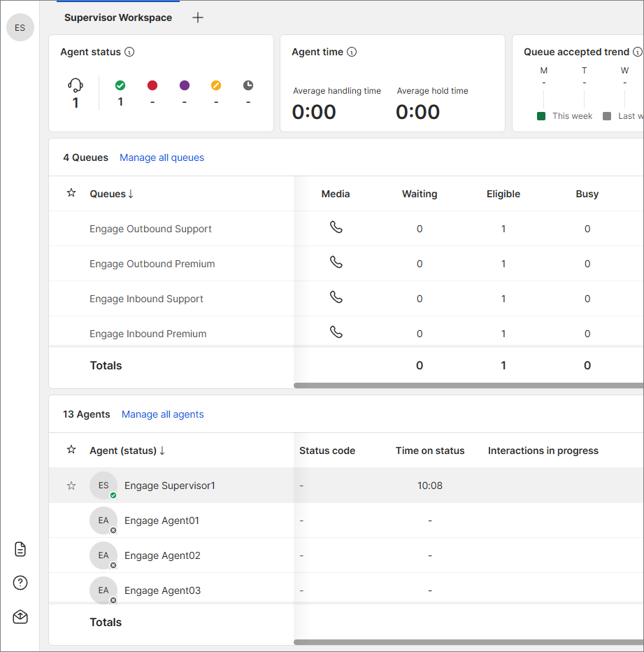Click the EA avatar of Engage Agent01
The image size is (644, 652).
click(x=103, y=520)
